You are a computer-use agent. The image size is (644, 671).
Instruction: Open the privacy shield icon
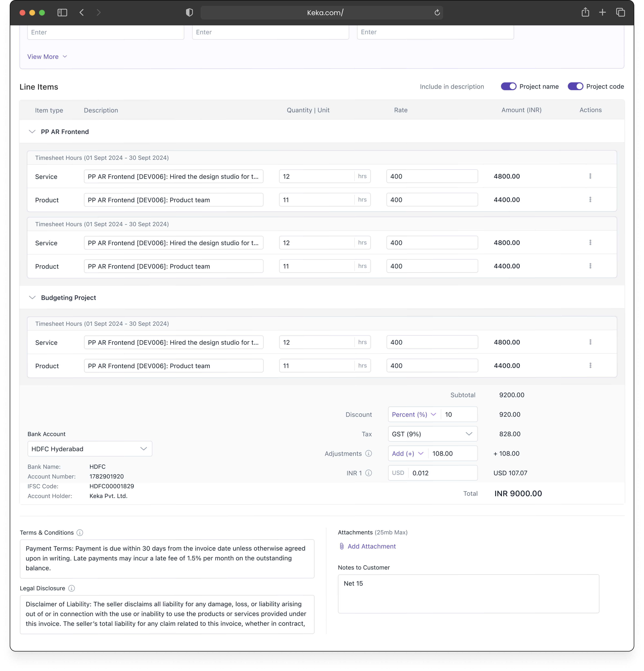coord(189,13)
